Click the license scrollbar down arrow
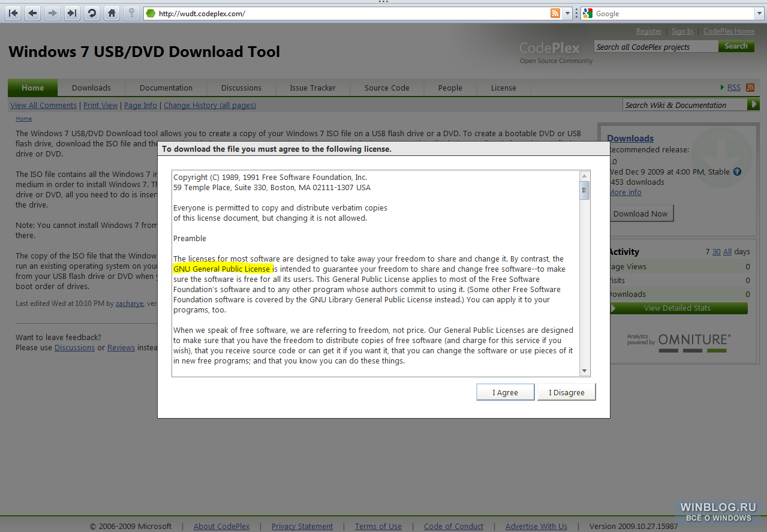 tap(585, 371)
